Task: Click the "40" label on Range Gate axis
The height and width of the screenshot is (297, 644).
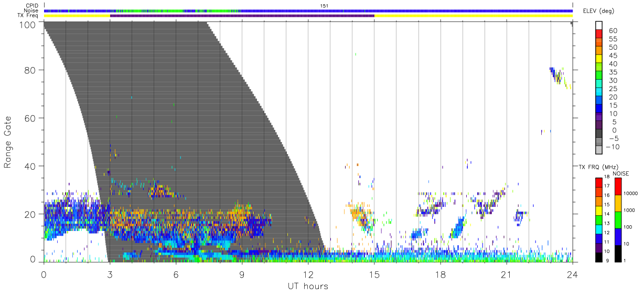Action: tap(30, 166)
